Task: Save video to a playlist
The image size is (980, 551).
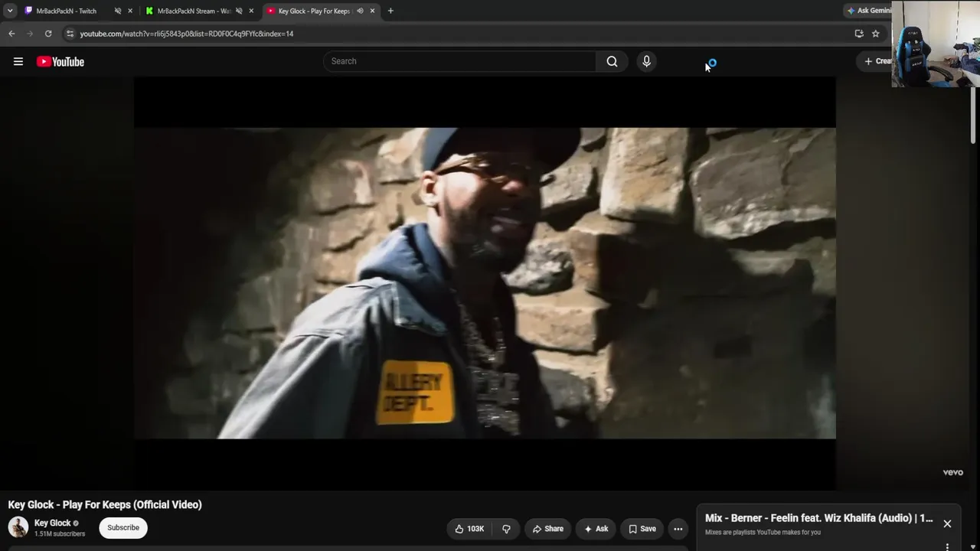Action: coord(642,529)
